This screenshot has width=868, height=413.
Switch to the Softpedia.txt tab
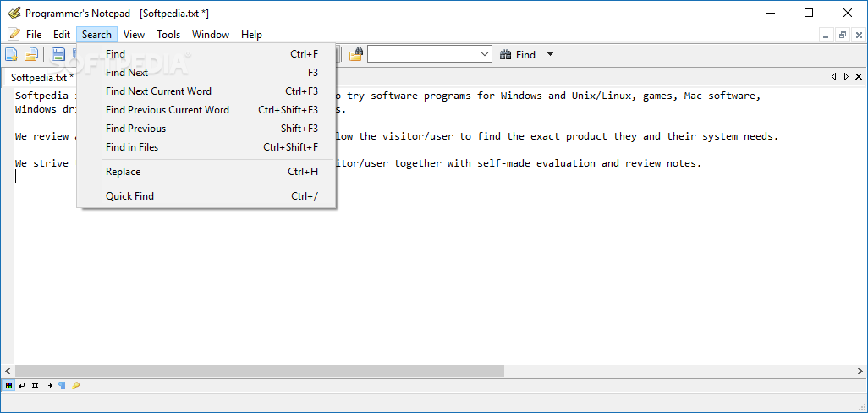click(x=41, y=78)
